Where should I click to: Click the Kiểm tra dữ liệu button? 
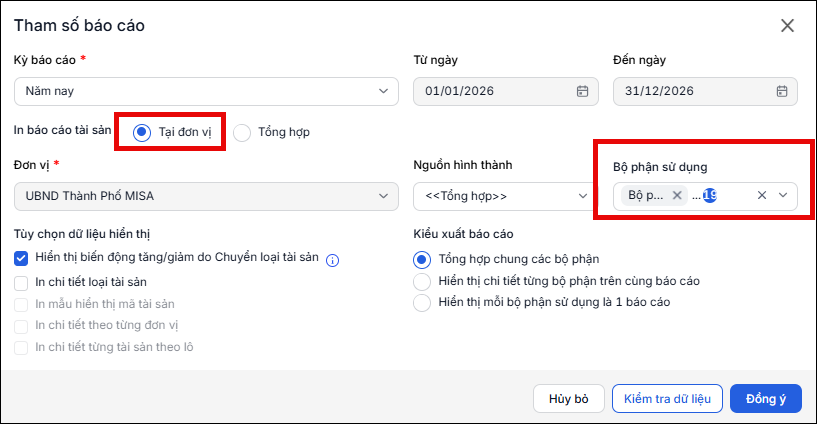(667, 399)
